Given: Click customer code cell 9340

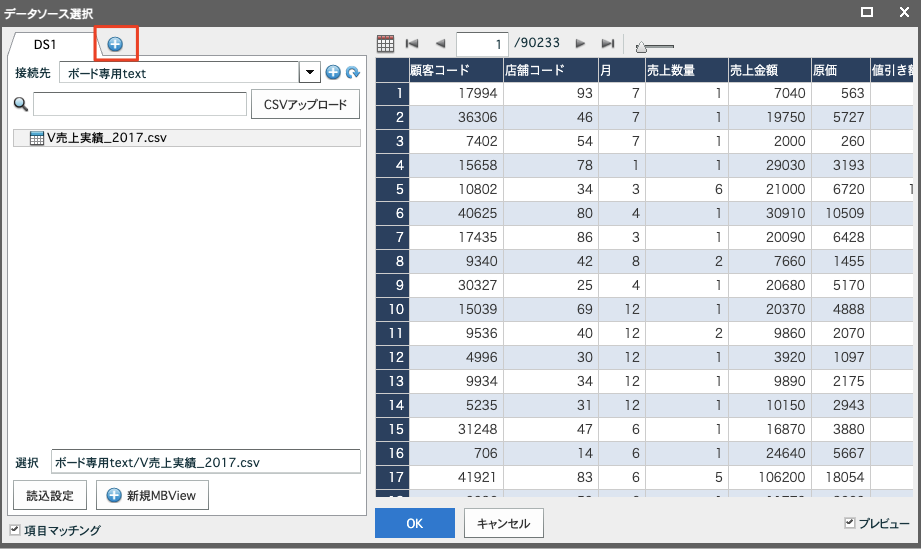Looking at the screenshot, I should pyautogui.click(x=456, y=261).
